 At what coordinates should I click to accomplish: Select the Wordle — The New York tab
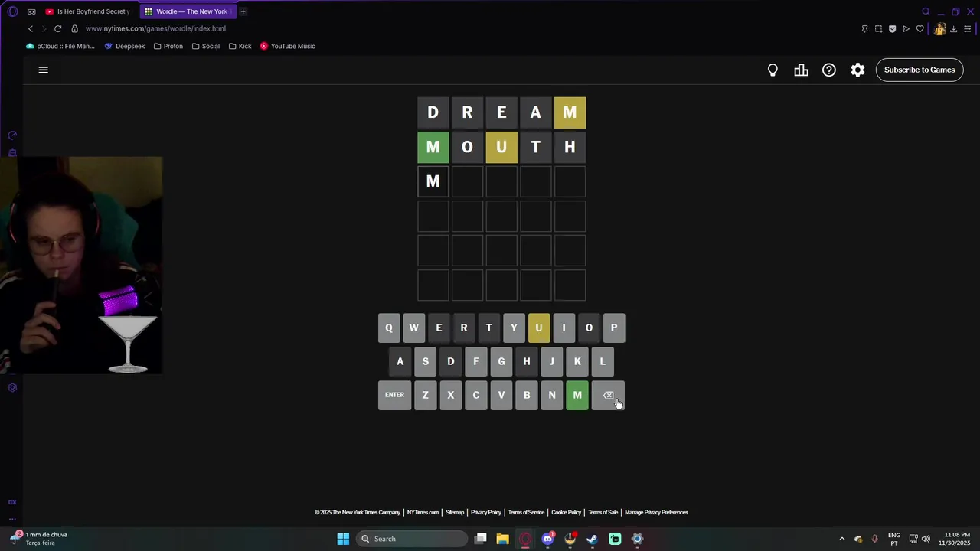(188, 11)
